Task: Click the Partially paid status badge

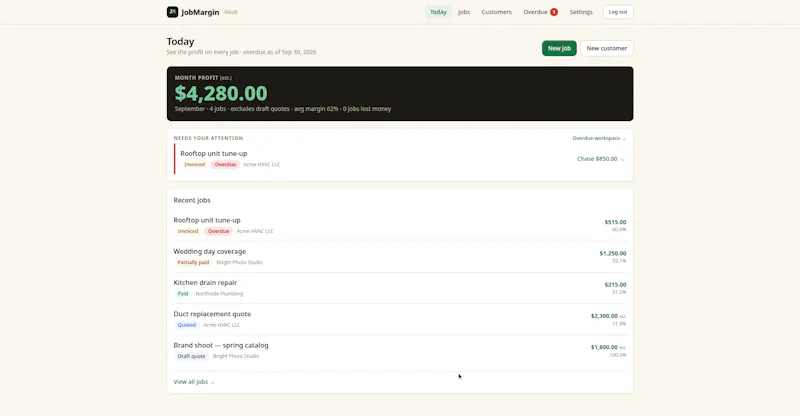Action: 193,262
